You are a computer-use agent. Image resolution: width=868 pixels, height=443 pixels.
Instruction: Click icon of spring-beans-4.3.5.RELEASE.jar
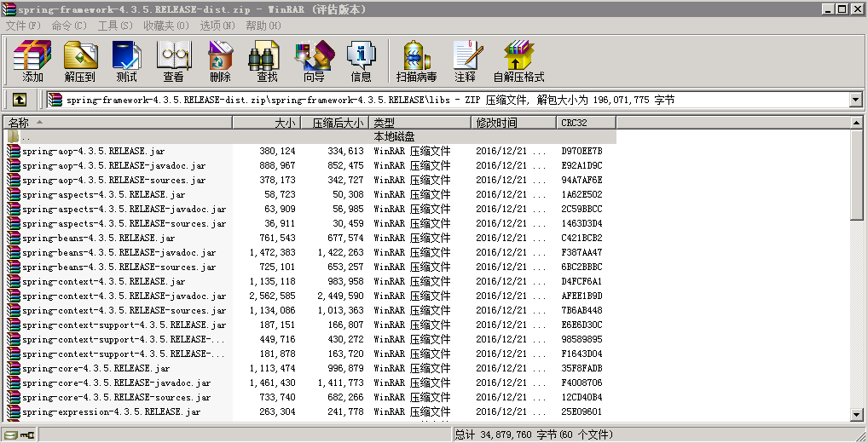(x=14, y=238)
